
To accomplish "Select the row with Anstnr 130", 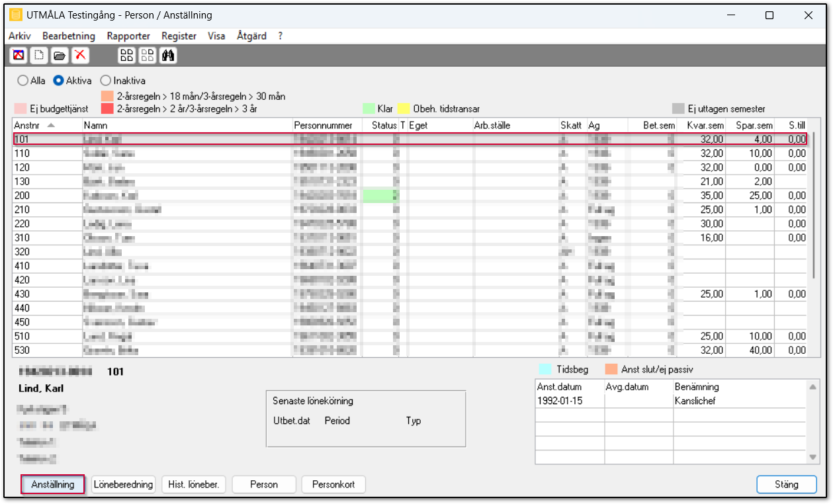I will [x=410, y=181].
